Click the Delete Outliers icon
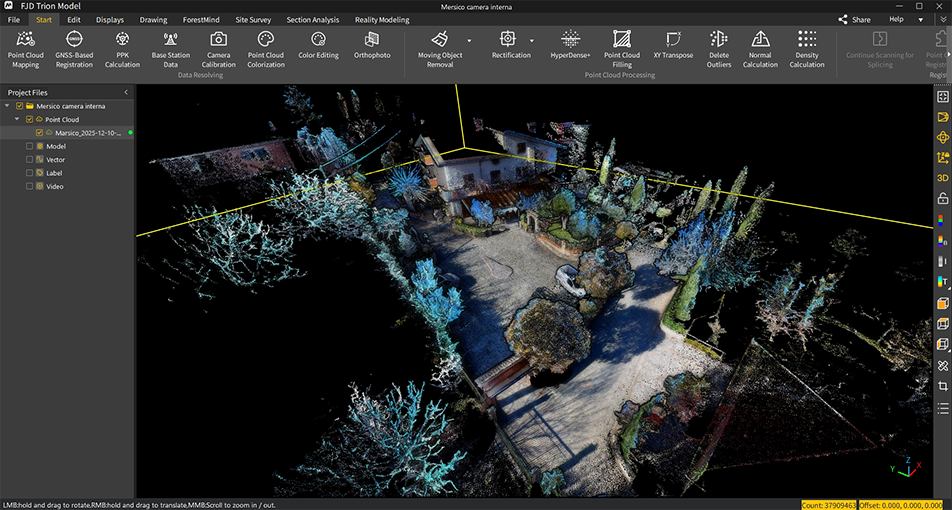 (x=718, y=40)
